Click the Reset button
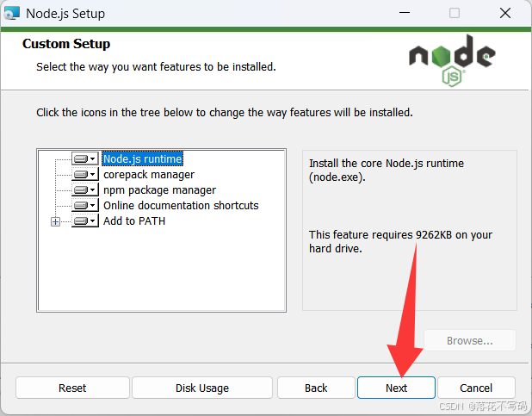 (x=72, y=388)
